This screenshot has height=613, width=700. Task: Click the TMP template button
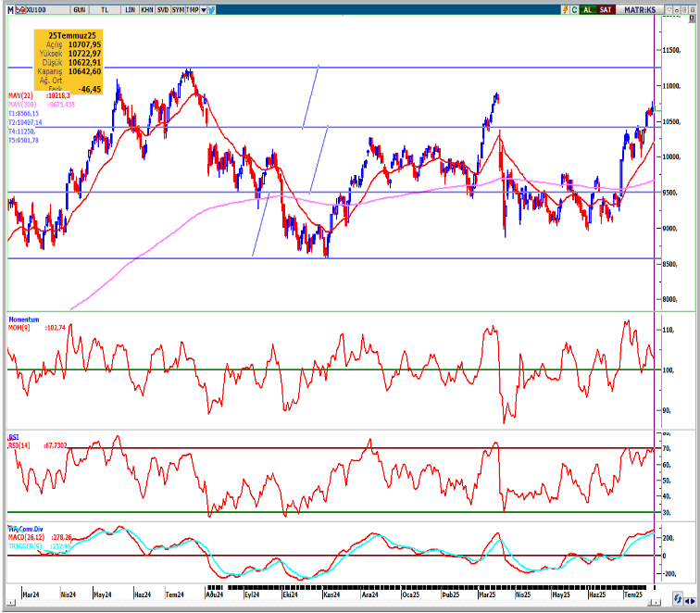point(193,10)
